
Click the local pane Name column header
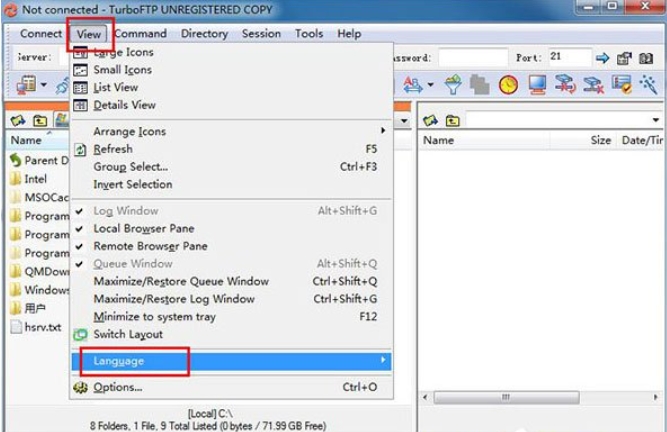coord(38,140)
